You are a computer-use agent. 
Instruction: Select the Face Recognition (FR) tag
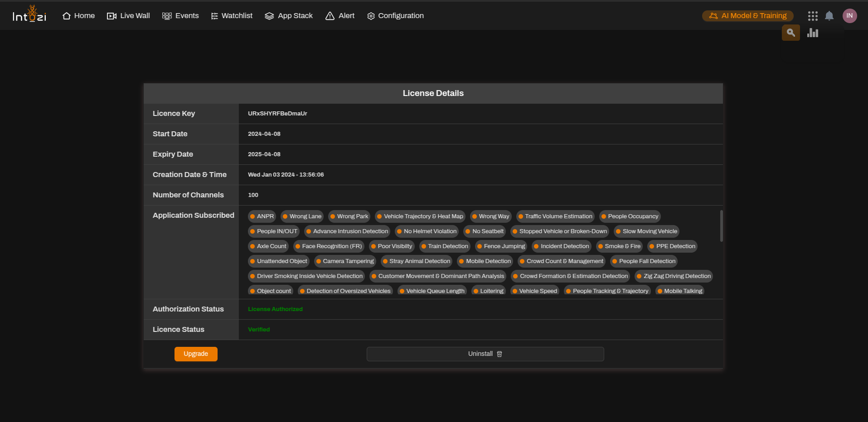[x=328, y=246]
